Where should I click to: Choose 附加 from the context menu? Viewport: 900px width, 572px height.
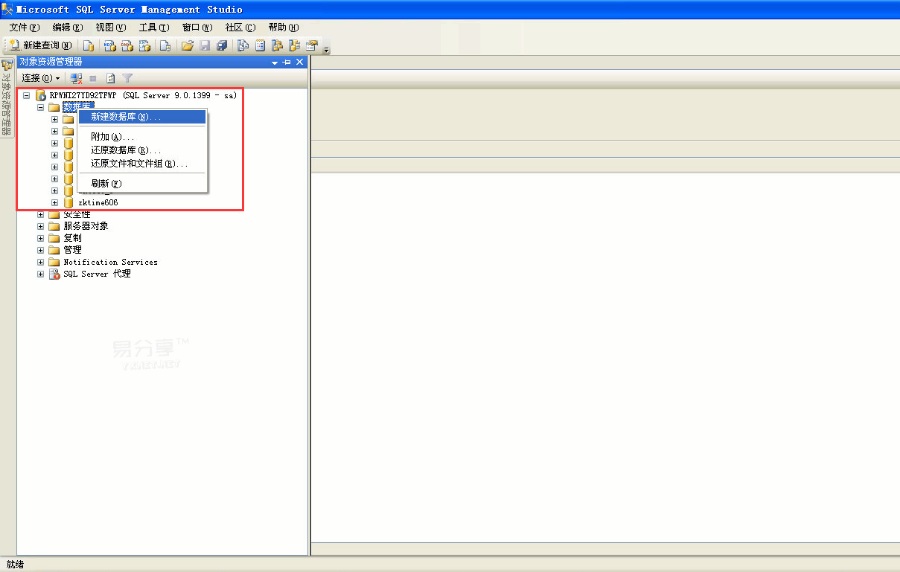(142, 137)
